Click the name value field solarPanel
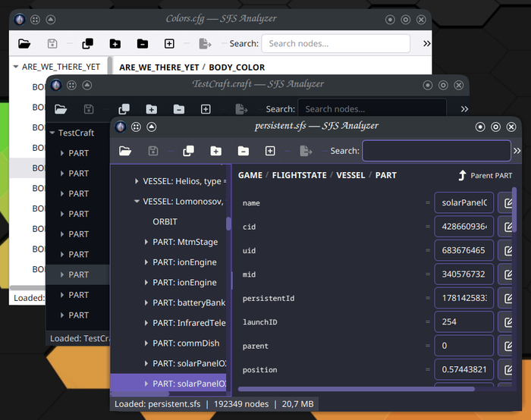Viewport: 531px width, 420px height. [463, 202]
